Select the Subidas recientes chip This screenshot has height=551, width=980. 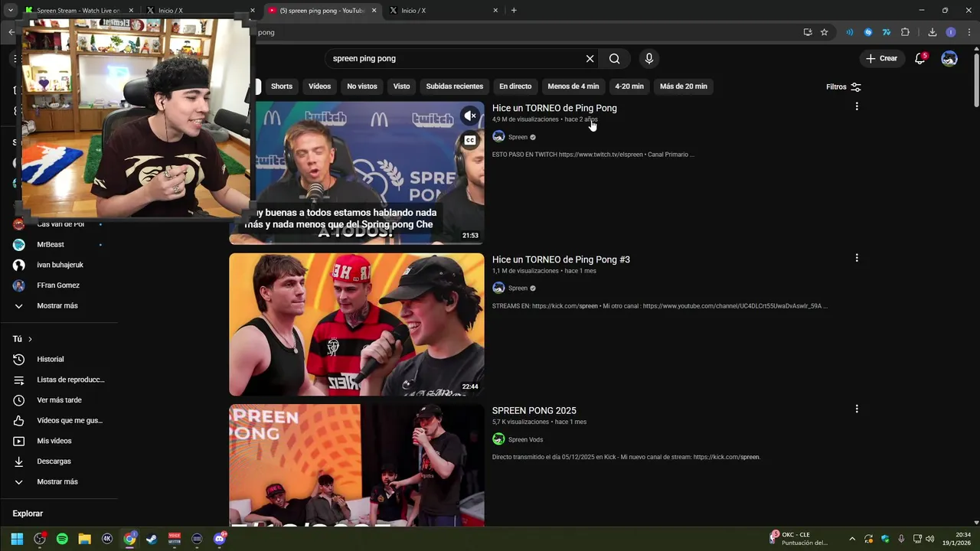(x=455, y=86)
